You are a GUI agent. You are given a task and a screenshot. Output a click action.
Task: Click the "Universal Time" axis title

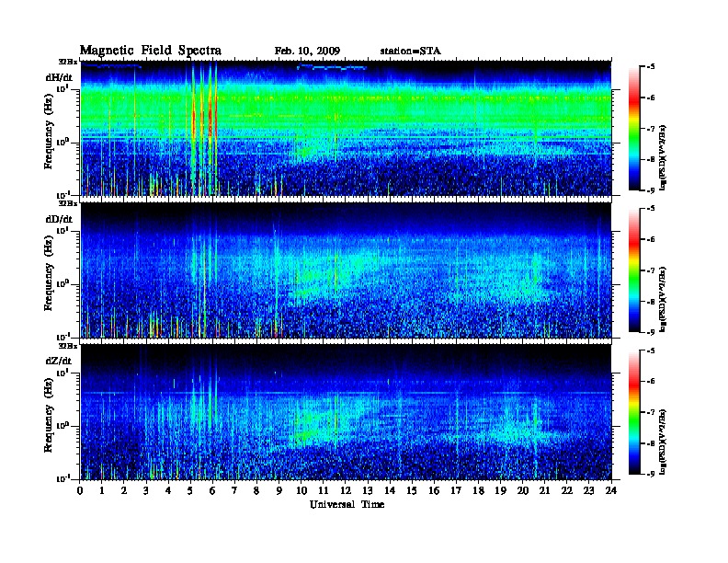tap(347, 504)
